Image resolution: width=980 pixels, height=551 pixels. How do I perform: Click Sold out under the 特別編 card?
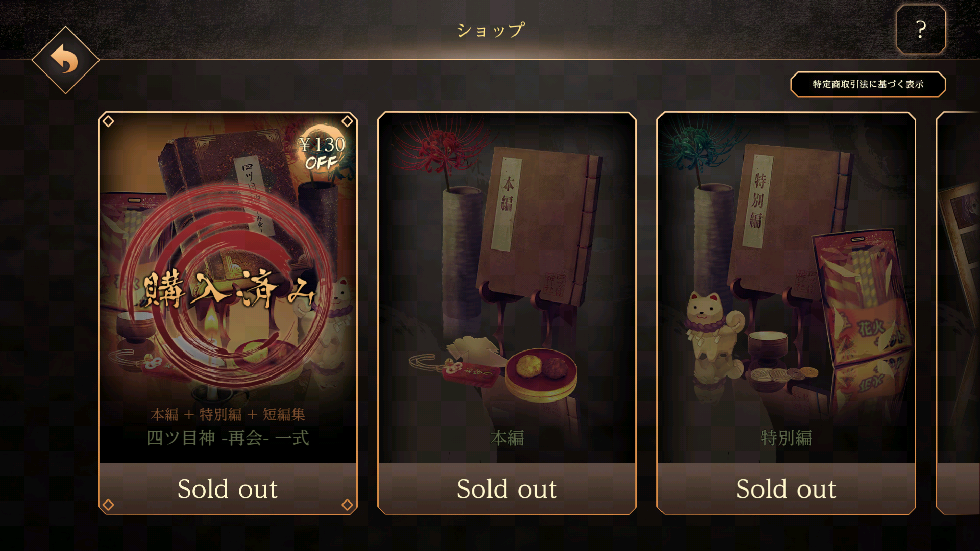click(x=786, y=489)
